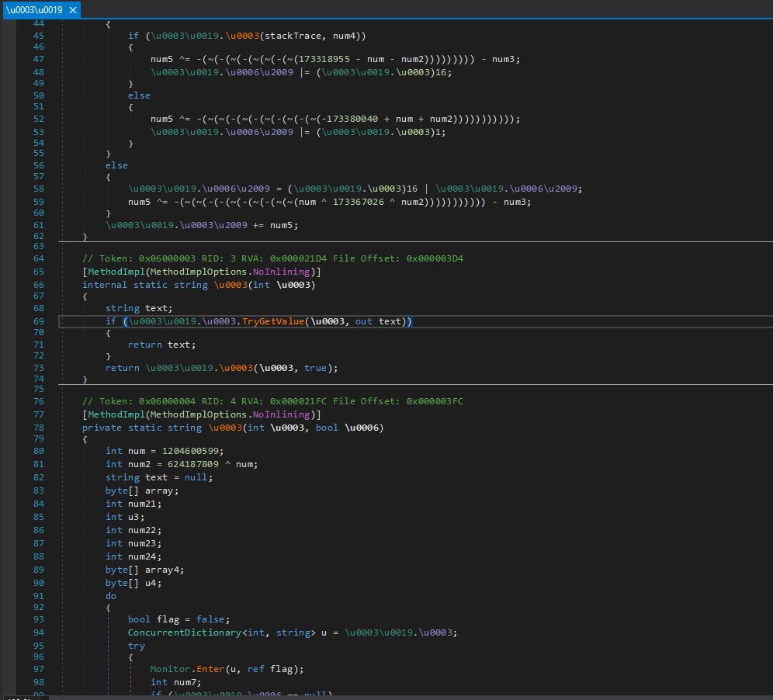Close the \u0003\u0019 tab

point(73,10)
